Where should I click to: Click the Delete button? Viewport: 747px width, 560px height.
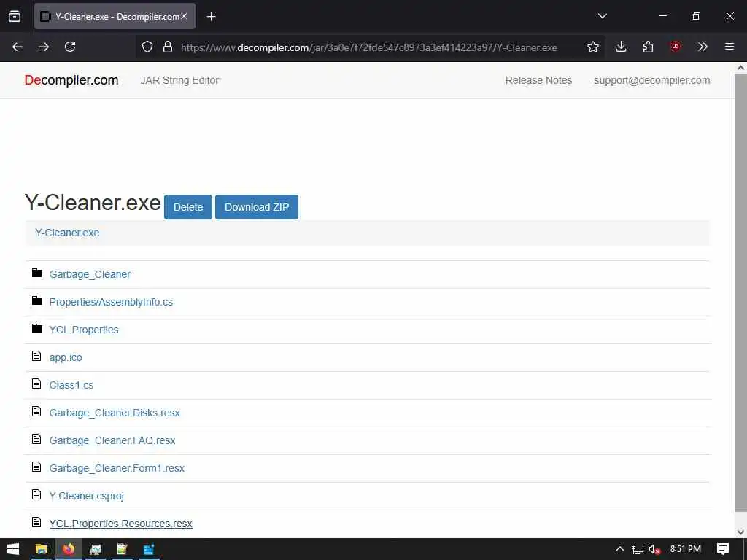pyautogui.click(x=188, y=207)
